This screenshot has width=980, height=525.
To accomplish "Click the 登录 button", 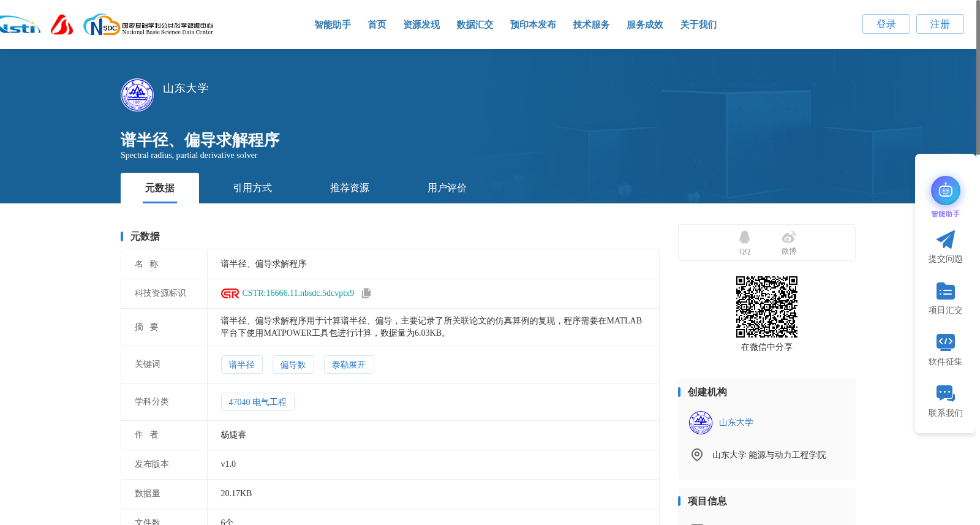I will [886, 24].
